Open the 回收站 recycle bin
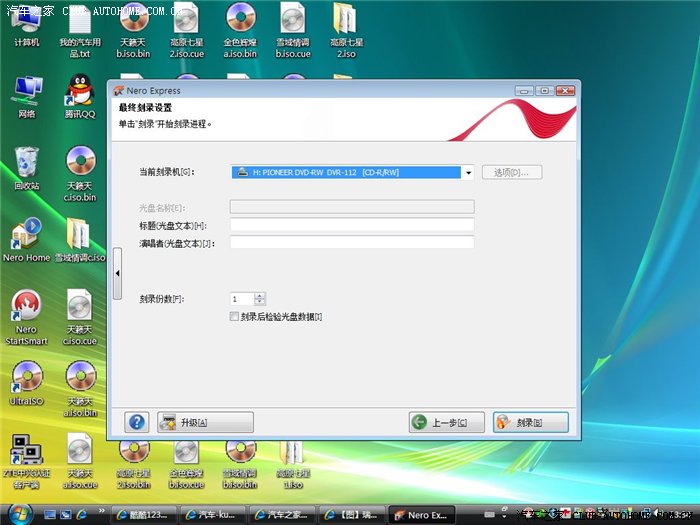Image resolution: width=700 pixels, height=525 pixels. pyautogui.click(x=27, y=169)
